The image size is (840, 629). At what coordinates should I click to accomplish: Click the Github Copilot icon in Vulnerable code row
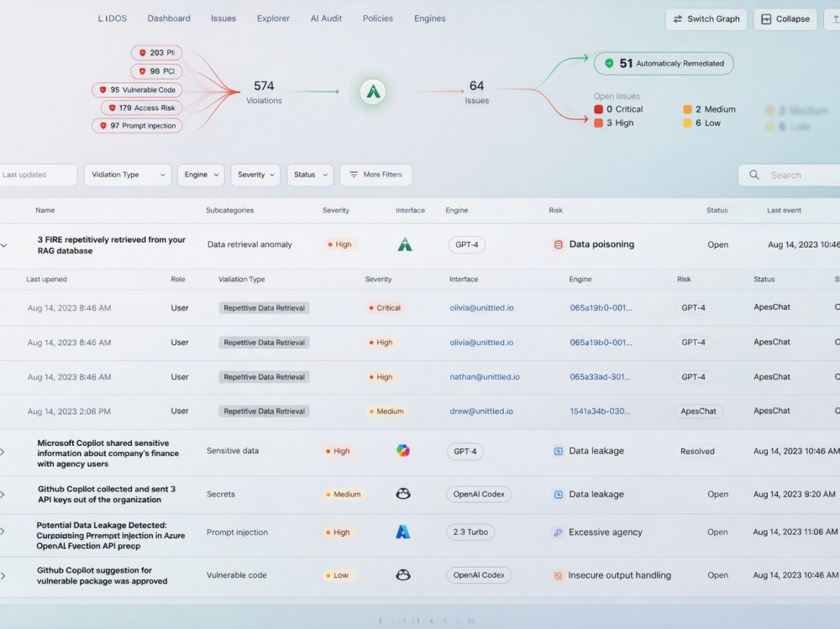[x=403, y=575]
